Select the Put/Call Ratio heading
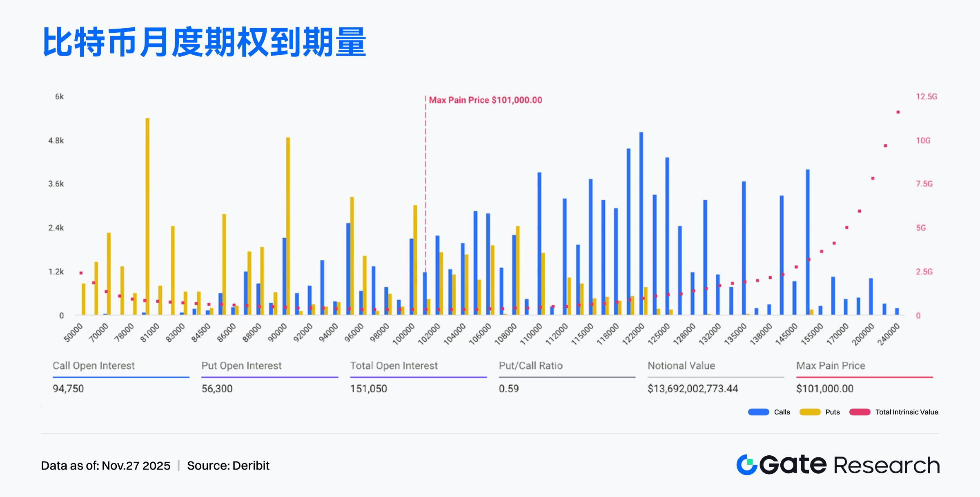The height and width of the screenshot is (497, 980). (530, 365)
